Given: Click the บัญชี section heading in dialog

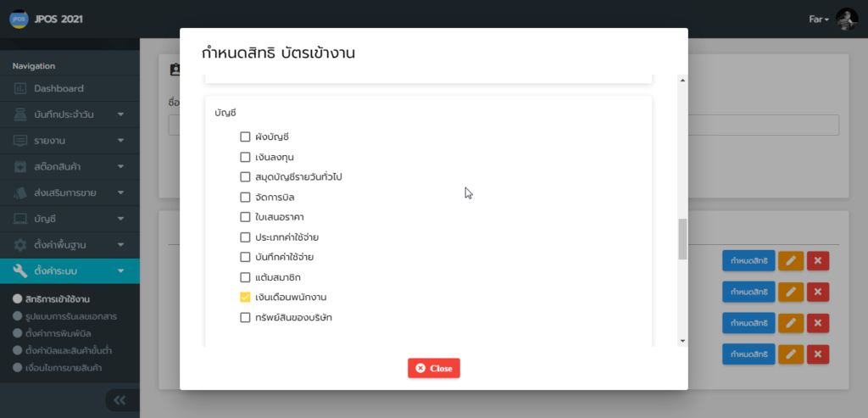Looking at the screenshot, I should tap(225, 113).
